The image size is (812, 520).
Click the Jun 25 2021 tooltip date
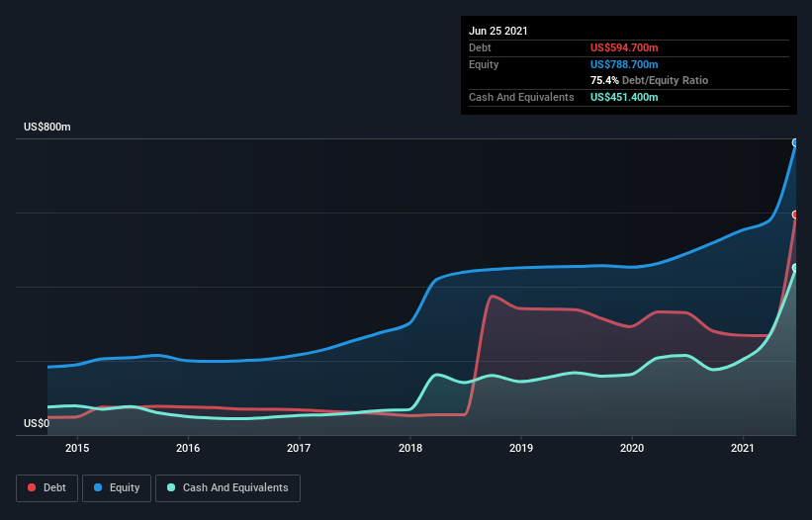498,31
